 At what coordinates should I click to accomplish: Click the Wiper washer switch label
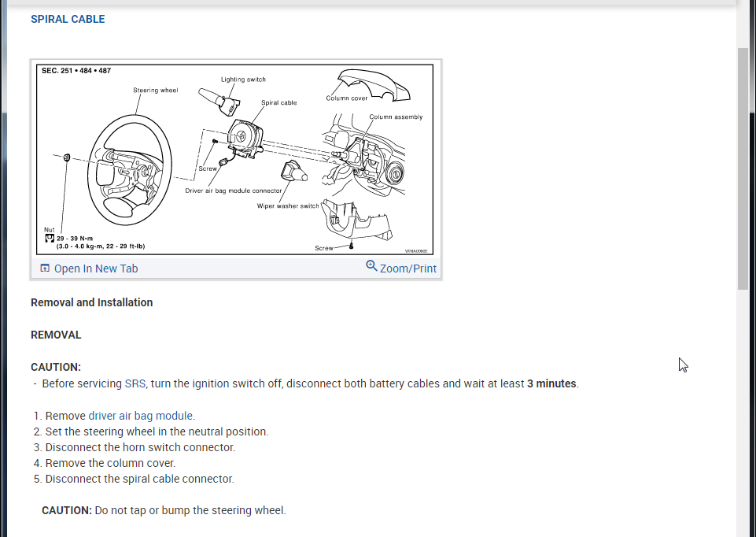[288, 206]
